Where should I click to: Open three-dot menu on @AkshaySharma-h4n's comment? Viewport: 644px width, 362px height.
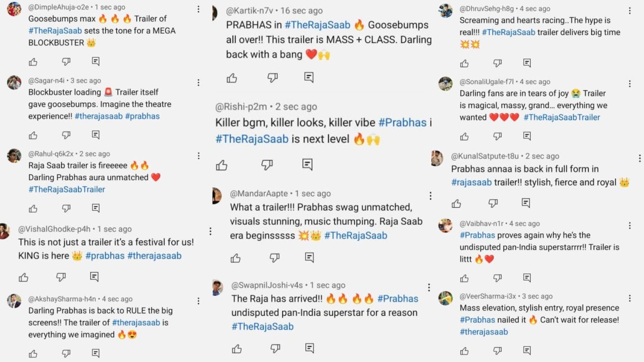198,301
